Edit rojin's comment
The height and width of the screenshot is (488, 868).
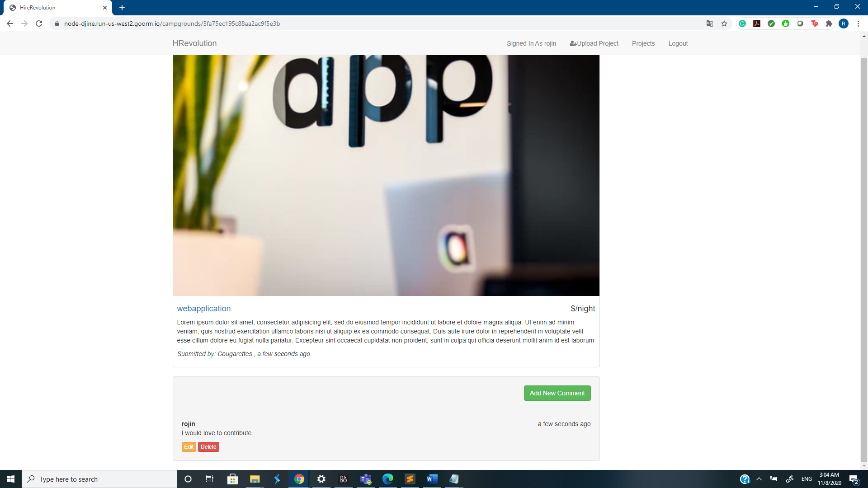pyautogui.click(x=189, y=447)
